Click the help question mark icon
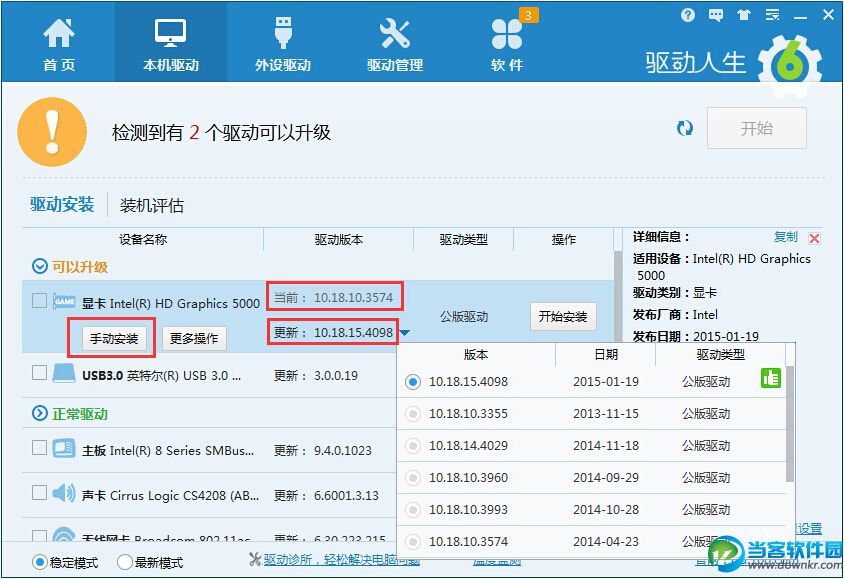The image size is (844, 579). pos(687,15)
